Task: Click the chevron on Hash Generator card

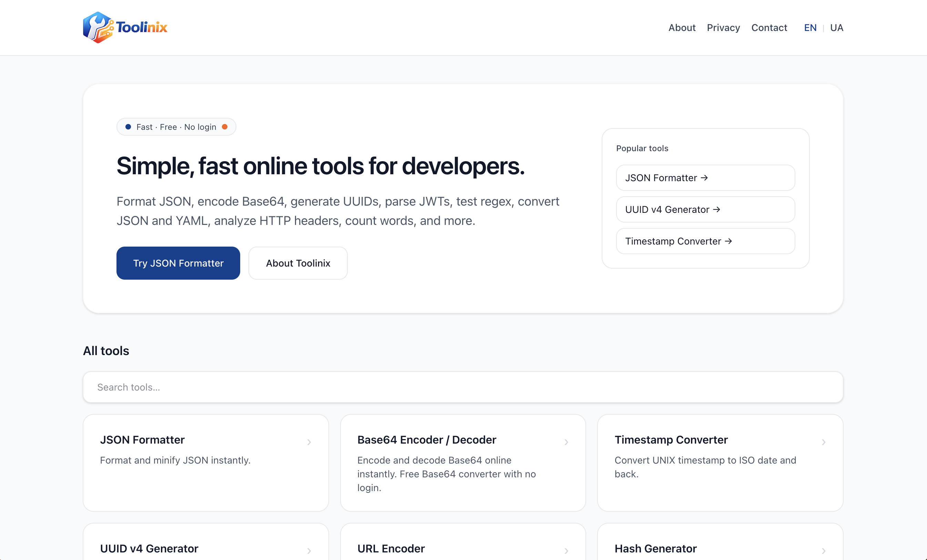Action: pyautogui.click(x=824, y=551)
